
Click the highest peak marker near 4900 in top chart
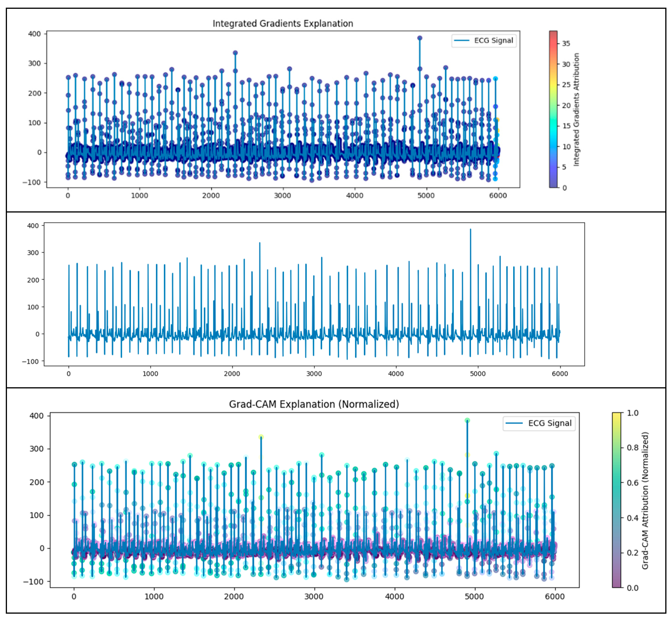(x=419, y=38)
